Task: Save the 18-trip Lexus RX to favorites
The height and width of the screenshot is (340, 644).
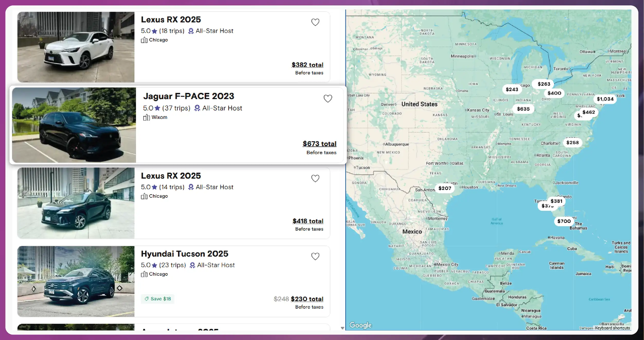Action: click(x=315, y=22)
